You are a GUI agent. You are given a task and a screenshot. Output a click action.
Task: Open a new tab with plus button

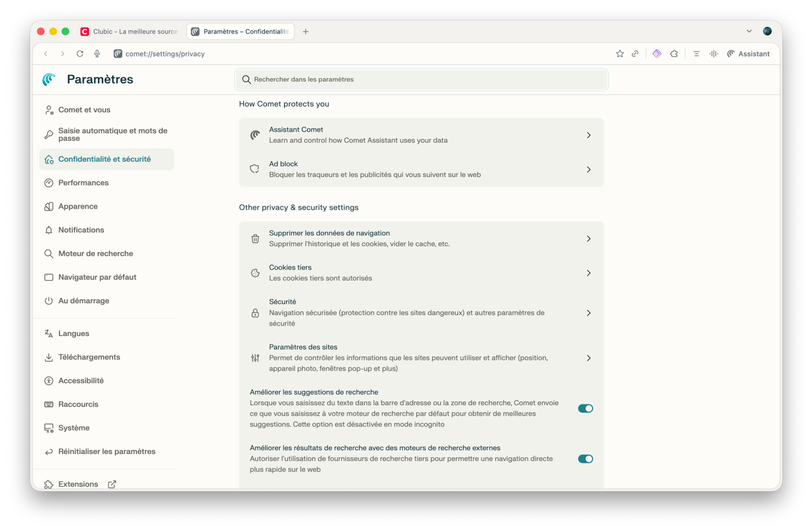coord(306,31)
